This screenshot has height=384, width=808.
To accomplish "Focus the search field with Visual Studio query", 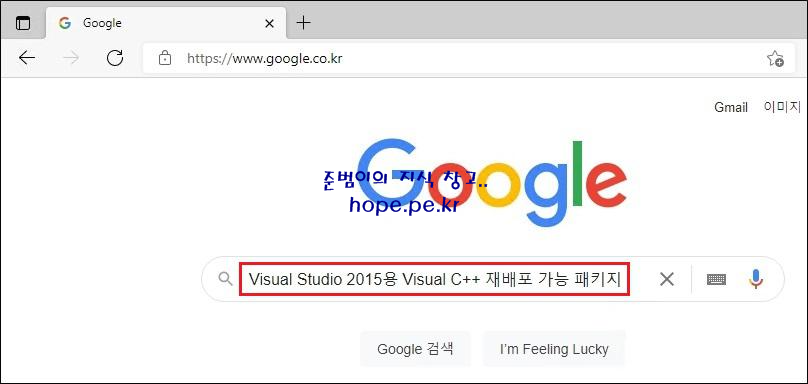I will 434,279.
